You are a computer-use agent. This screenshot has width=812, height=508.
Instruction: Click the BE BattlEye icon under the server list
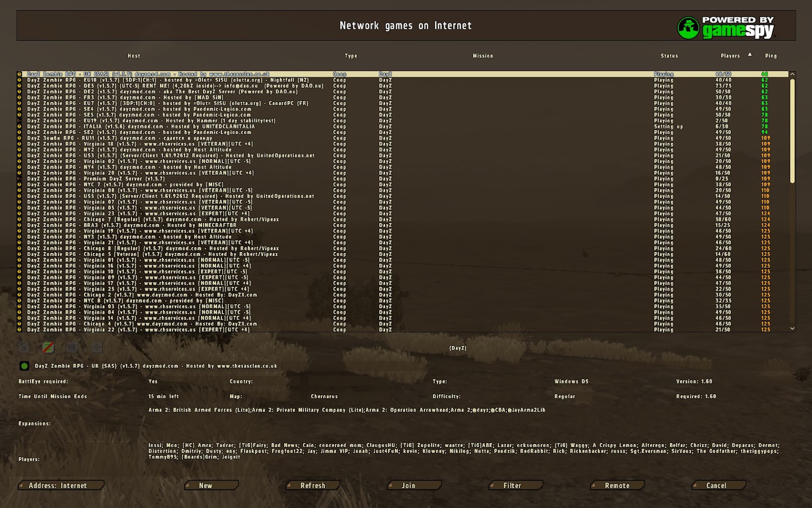click(72, 347)
